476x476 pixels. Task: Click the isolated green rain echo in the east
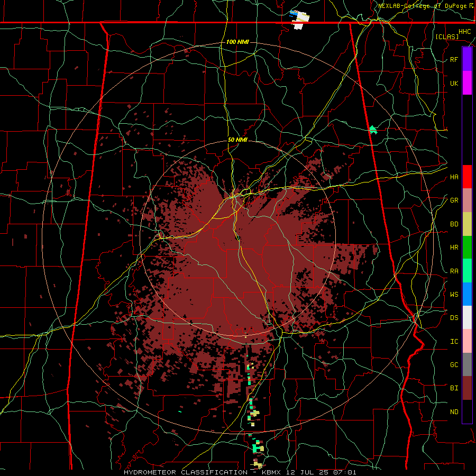tap(373, 130)
